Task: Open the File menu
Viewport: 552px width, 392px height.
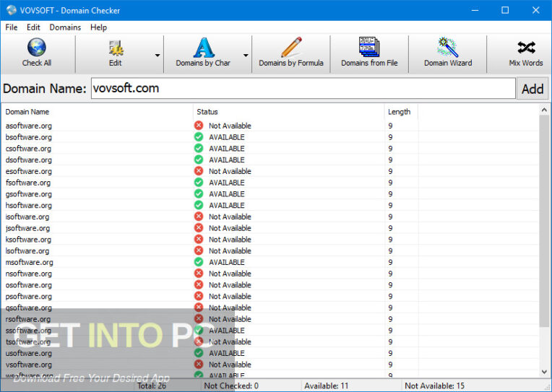Action: 12,27
